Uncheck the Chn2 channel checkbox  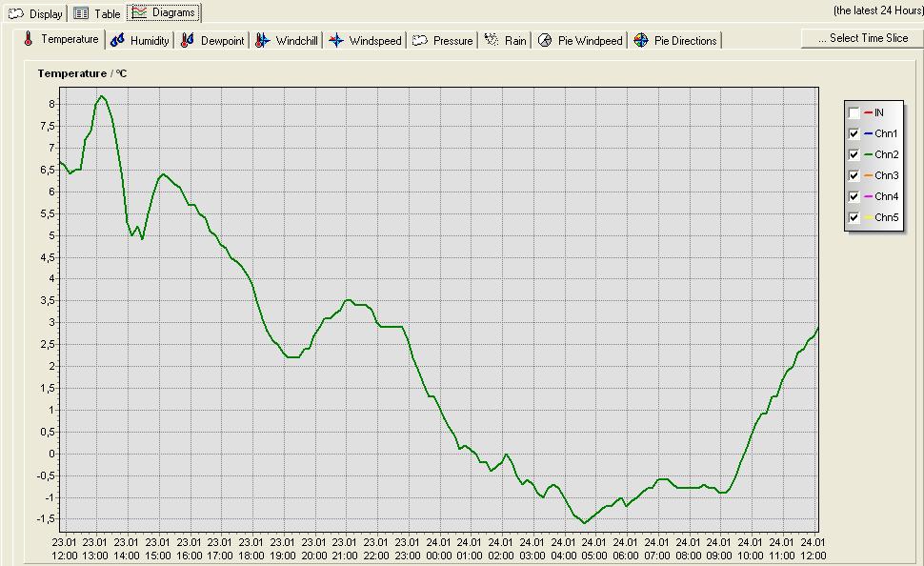pyautogui.click(x=854, y=154)
